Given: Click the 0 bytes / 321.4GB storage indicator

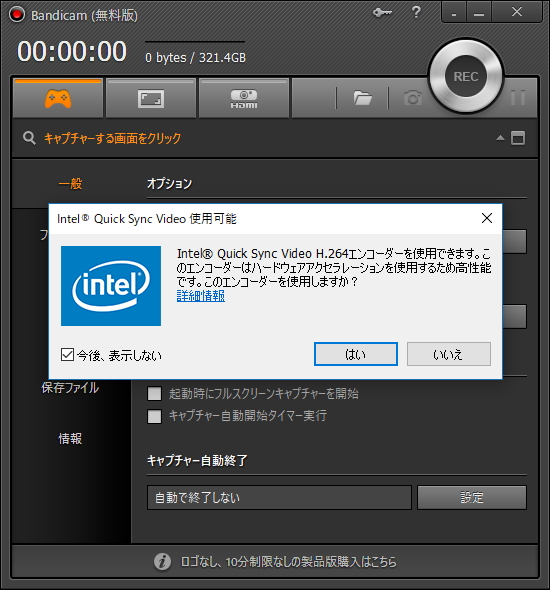Looking at the screenshot, I should point(196,58).
